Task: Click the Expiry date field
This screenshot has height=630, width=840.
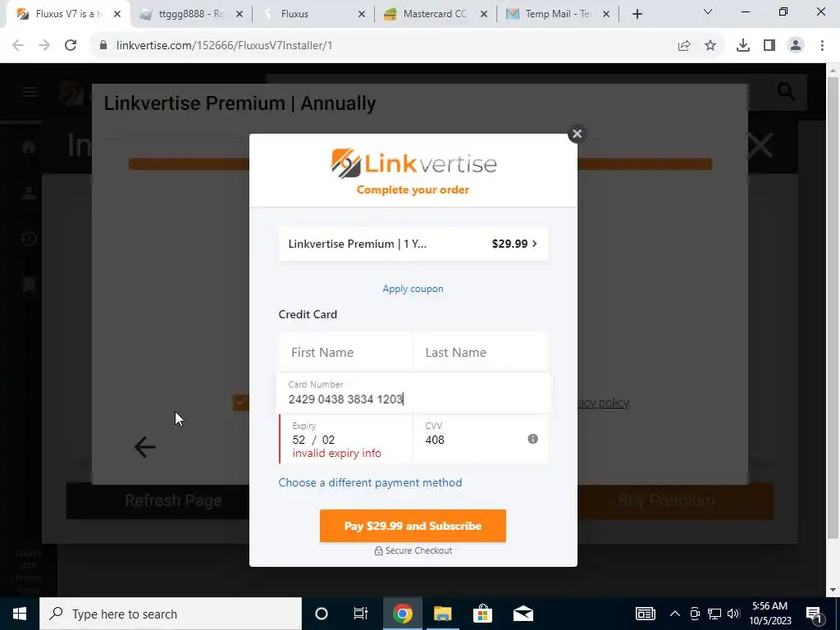Action: [345, 439]
